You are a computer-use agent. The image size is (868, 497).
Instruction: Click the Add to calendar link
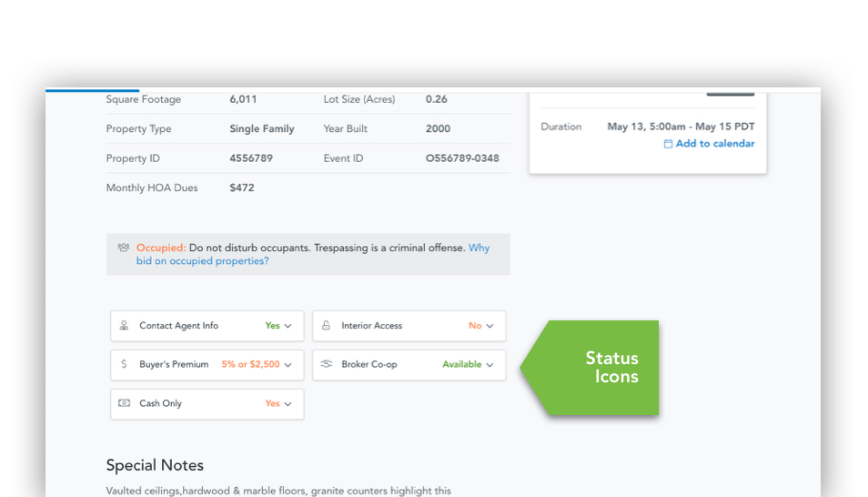click(714, 144)
